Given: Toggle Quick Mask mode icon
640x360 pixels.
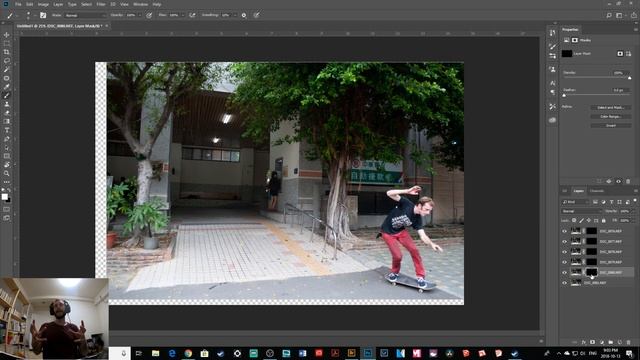Looking at the screenshot, I should tap(7, 209).
